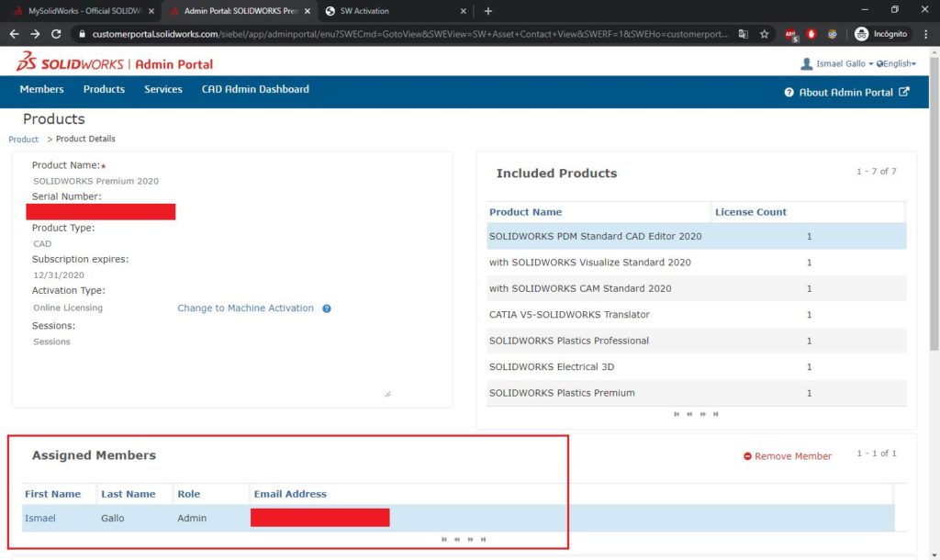Click the Admin role cell
The height and width of the screenshot is (560, 940).
click(x=192, y=518)
